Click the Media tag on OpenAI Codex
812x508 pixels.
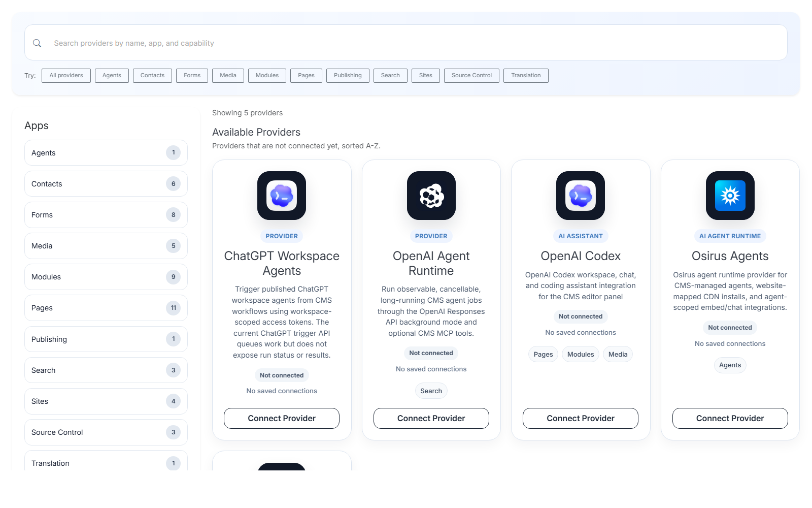618,355
